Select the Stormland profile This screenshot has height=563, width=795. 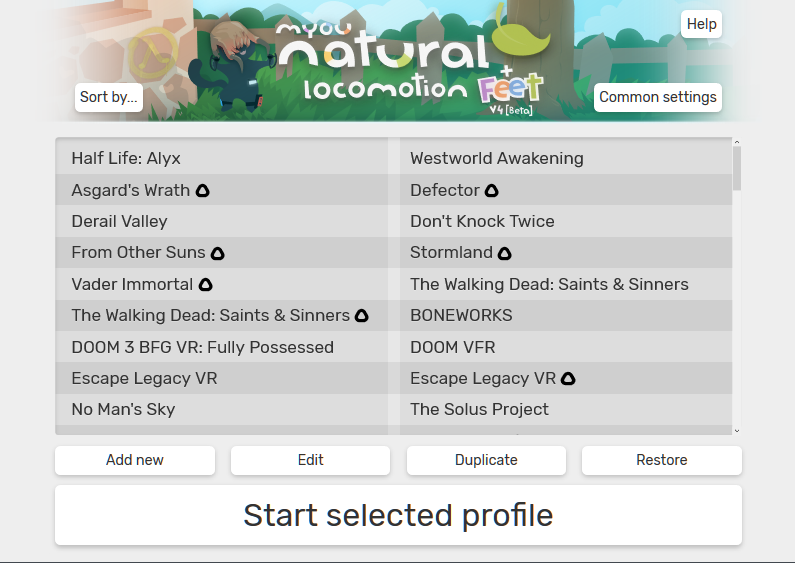tap(566, 253)
